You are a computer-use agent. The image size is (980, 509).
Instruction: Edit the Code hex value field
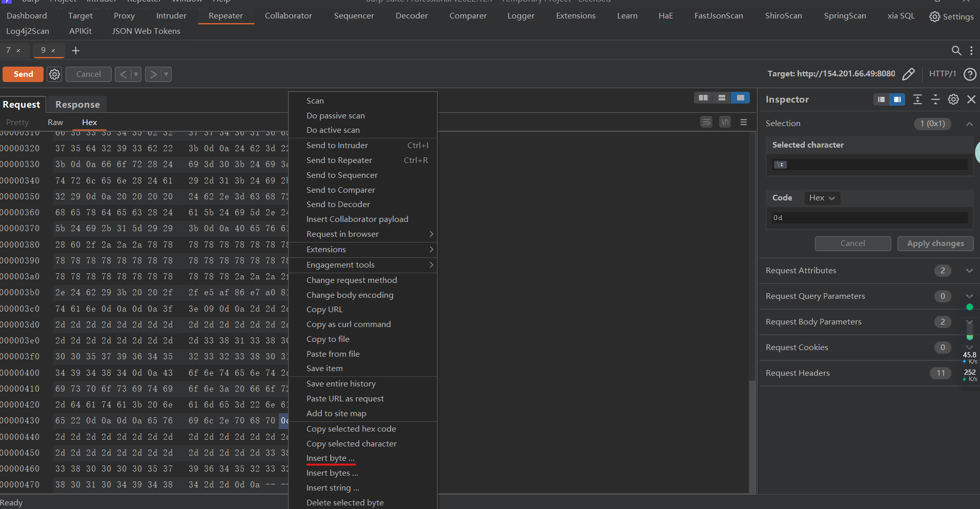point(869,218)
